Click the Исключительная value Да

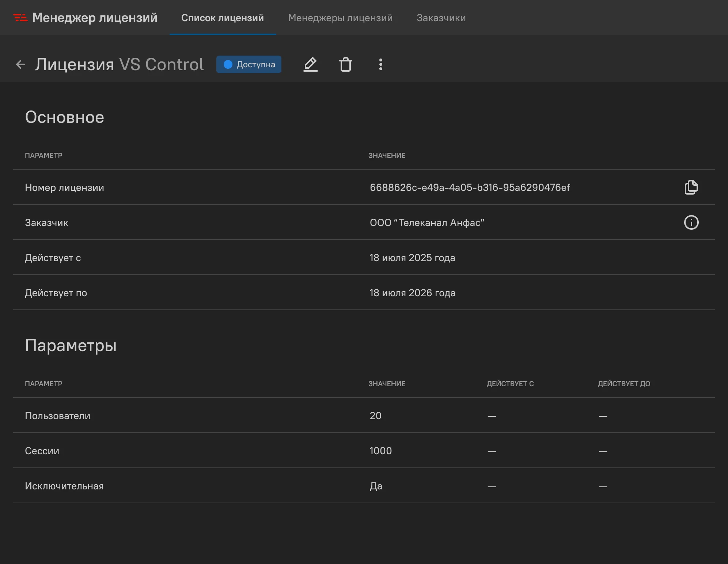coord(376,486)
